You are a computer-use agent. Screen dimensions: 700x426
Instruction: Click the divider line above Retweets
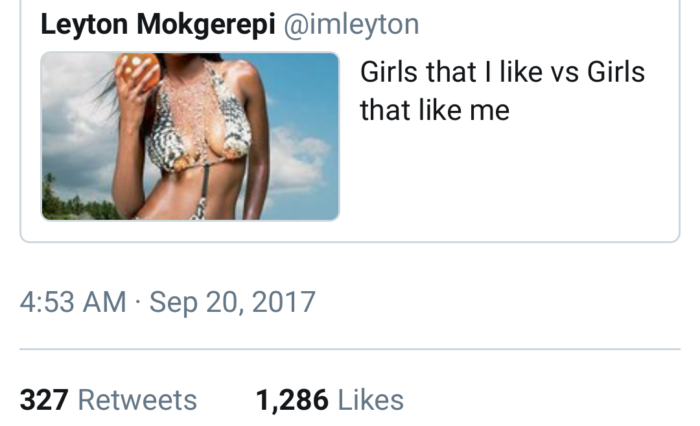tap(350, 349)
